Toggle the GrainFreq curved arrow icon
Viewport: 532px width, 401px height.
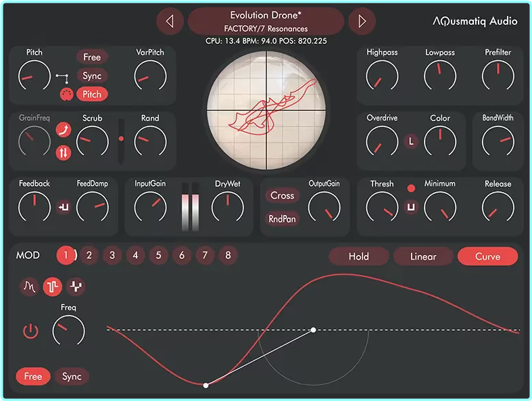64,129
